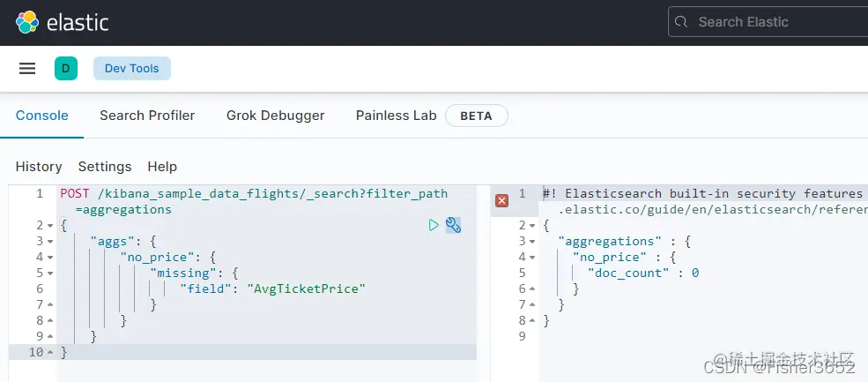Click the "doc_count" key in the response
The image size is (868, 382).
click(628, 273)
